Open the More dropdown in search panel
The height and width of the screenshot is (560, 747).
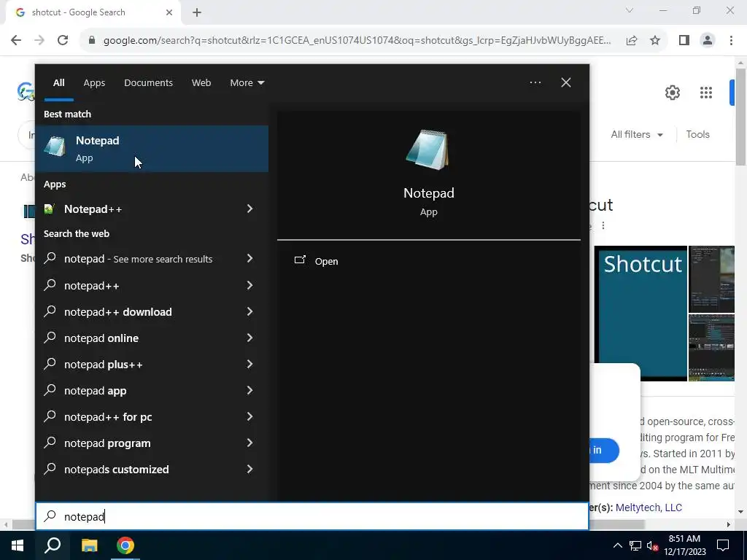(247, 83)
